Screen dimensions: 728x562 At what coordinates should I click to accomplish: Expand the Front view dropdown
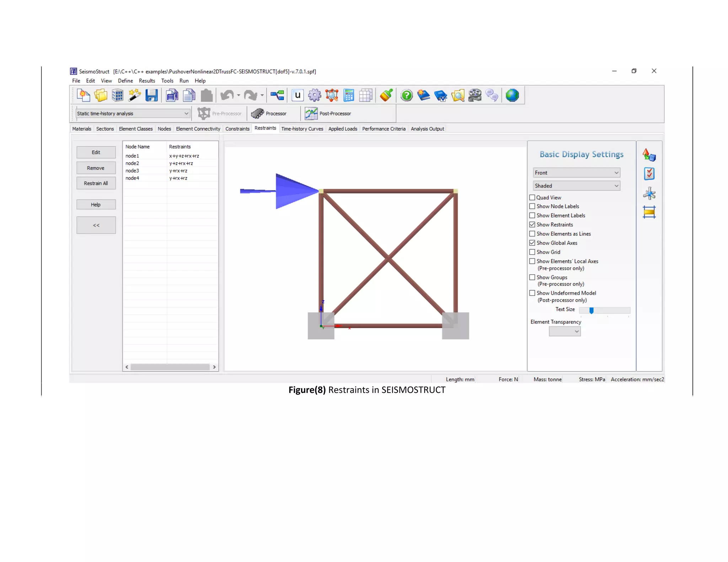tap(576, 173)
